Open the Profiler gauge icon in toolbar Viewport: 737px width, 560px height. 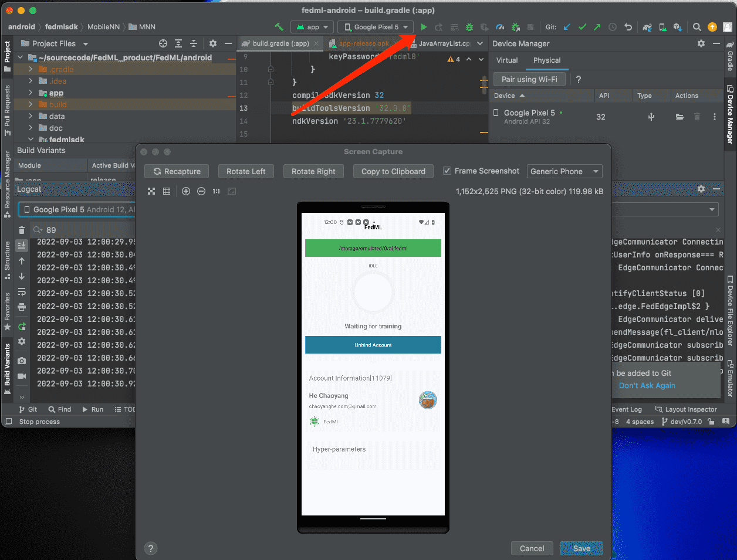click(x=500, y=27)
